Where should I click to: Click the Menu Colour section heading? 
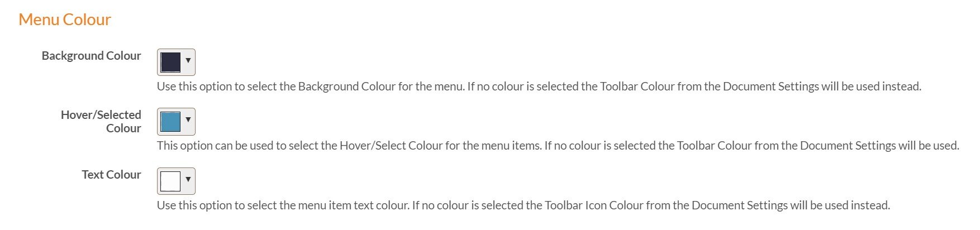tap(65, 20)
